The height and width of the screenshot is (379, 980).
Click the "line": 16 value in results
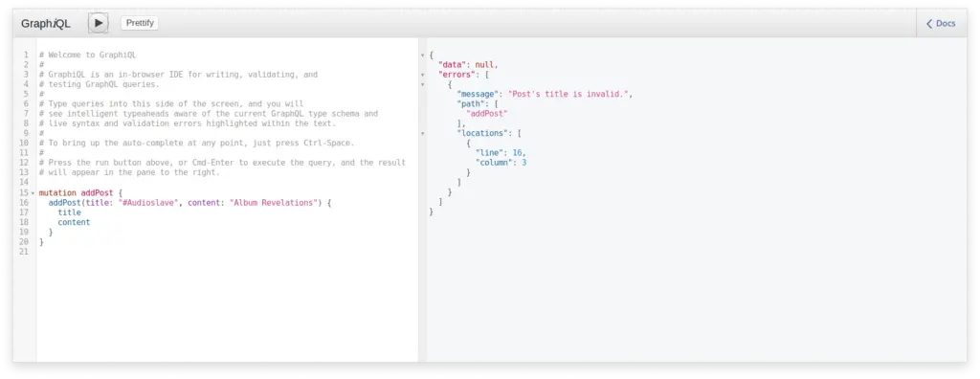coord(518,152)
